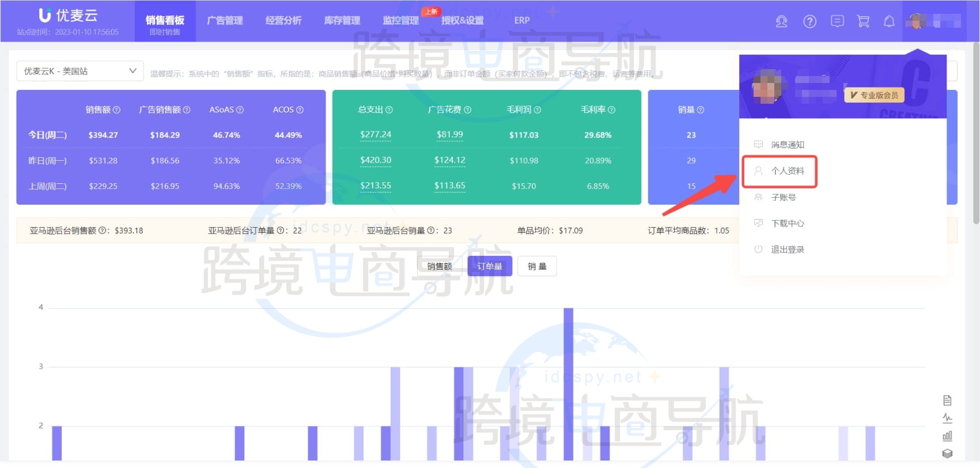Viewport: 980px width, 468px height.
Task: Click help icon next to 毛利率 header
Action: [612, 110]
